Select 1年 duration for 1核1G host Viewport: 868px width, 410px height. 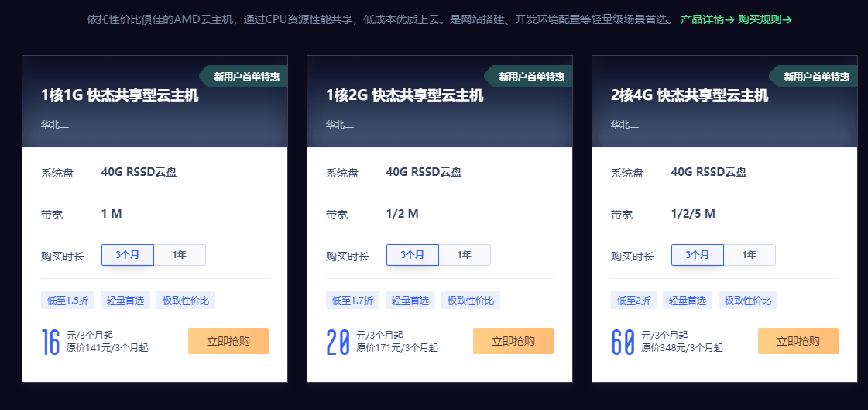click(x=180, y=255)
